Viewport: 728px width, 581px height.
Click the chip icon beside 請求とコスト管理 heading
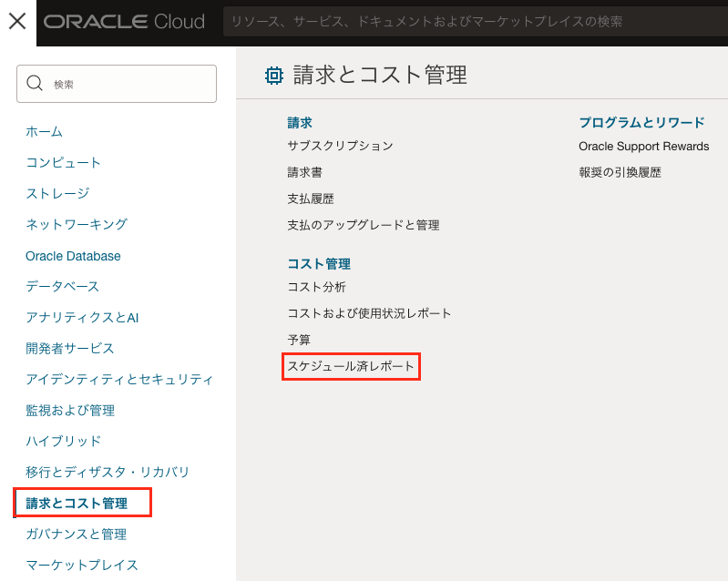coord(273,76)
